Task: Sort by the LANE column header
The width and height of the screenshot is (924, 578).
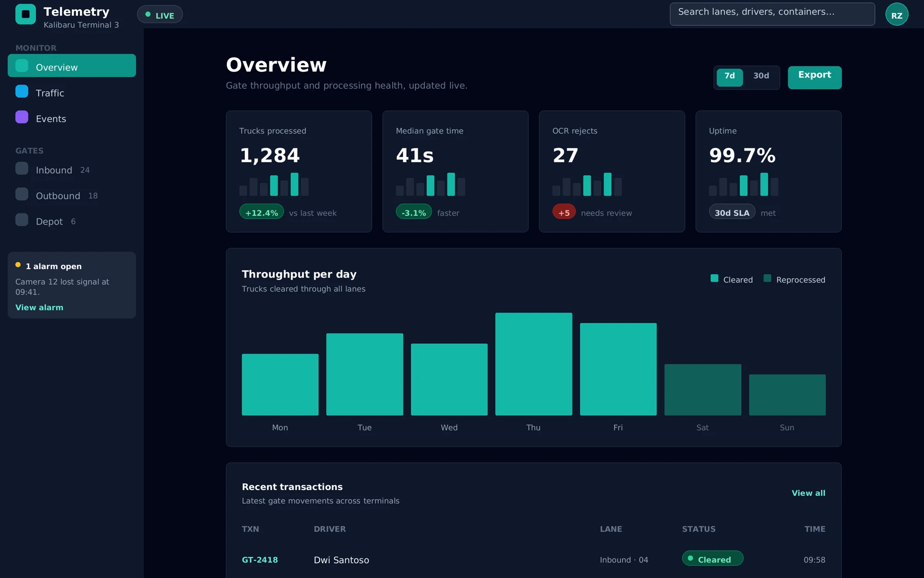Action: 611,529
